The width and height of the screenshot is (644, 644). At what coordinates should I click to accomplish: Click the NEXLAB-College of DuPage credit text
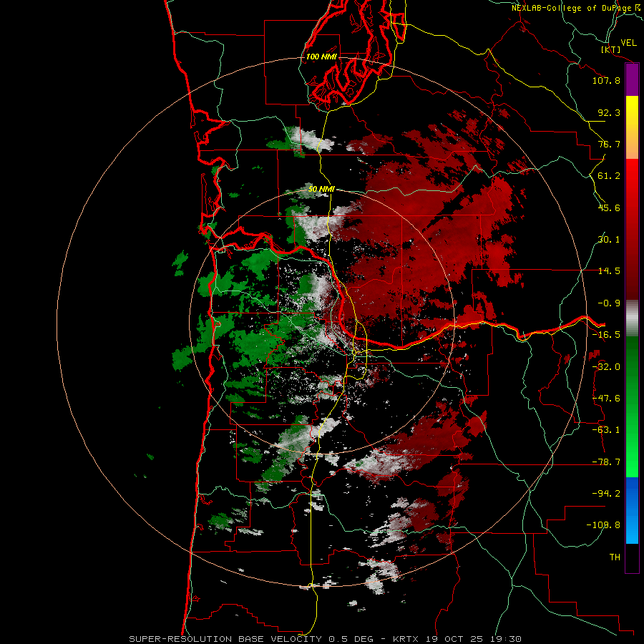[x=575, y=8]
